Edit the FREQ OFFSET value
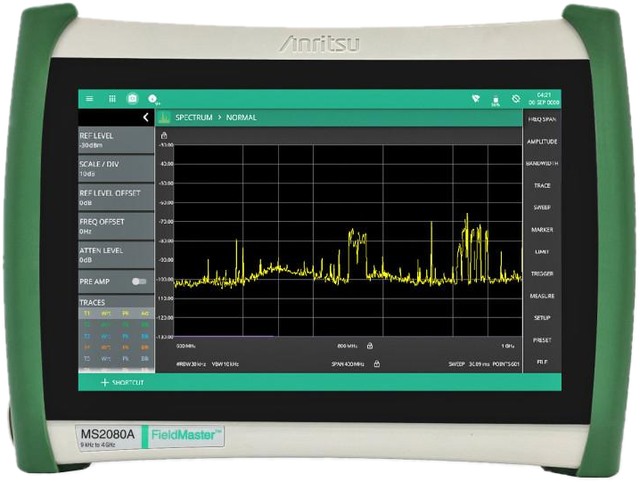The width and height of the screenshot is (640, 482). click(116, 226)
